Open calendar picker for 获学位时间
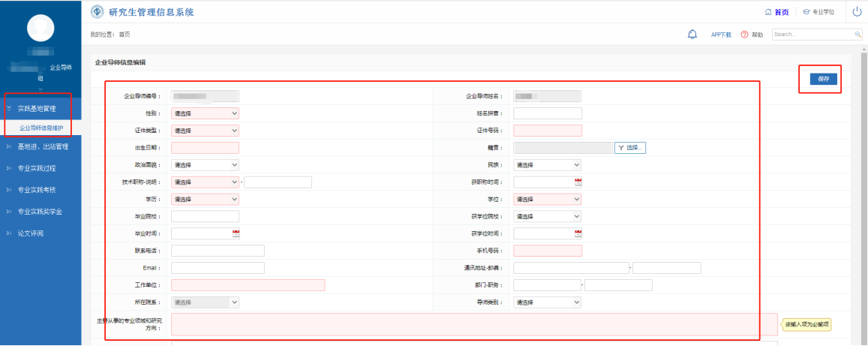The width and height of the screenshot is (868, 346). tap(578, 233)
